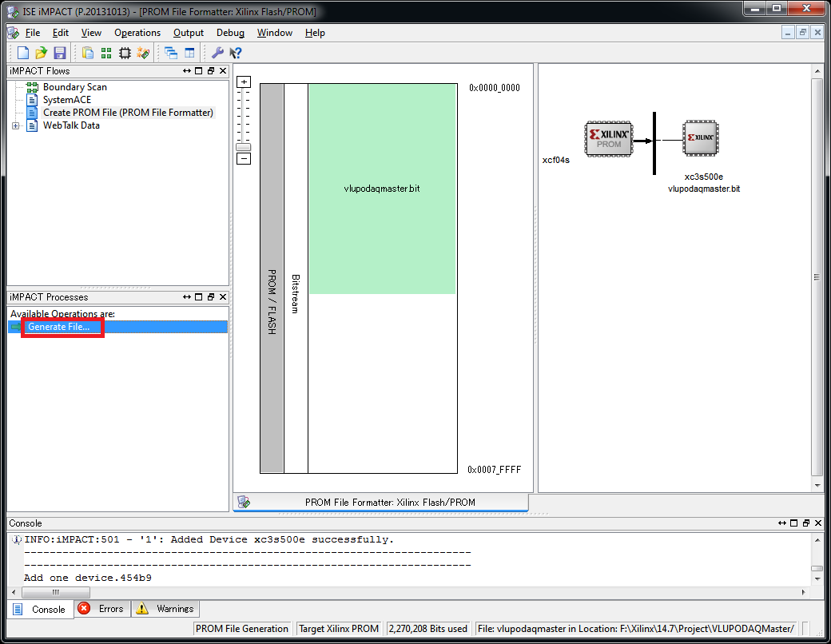Switch to the Warnings tab

(165, 609)
